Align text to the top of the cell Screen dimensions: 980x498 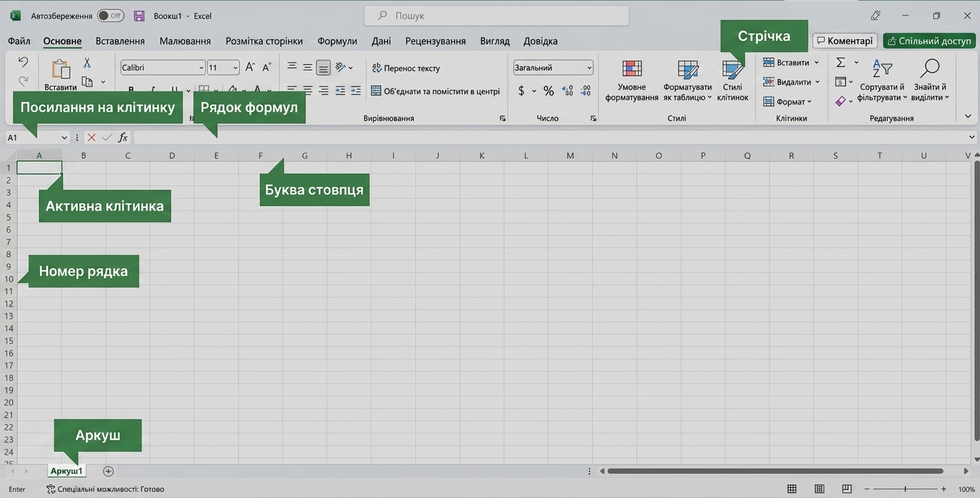[x=292, y=67]
